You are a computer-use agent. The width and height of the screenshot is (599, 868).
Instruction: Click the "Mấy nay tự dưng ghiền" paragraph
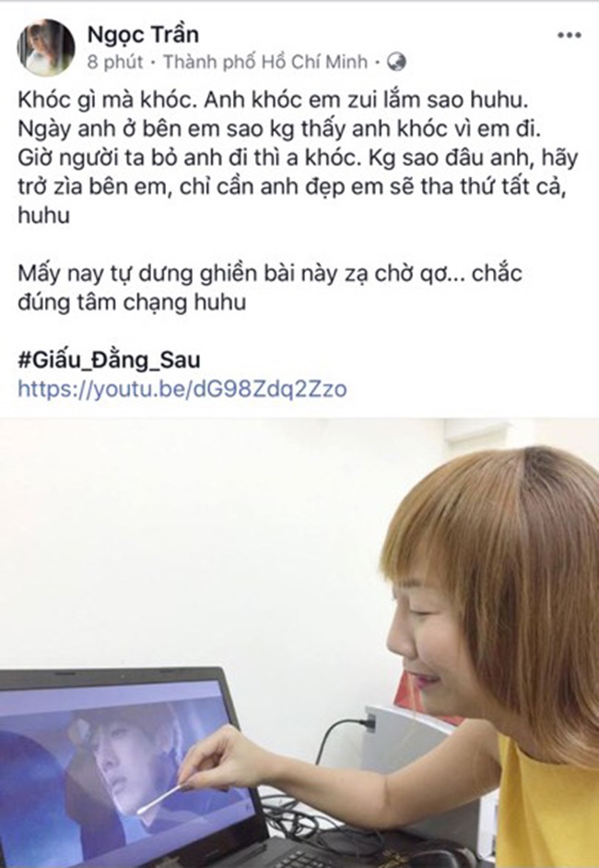[x=270, y=287]
